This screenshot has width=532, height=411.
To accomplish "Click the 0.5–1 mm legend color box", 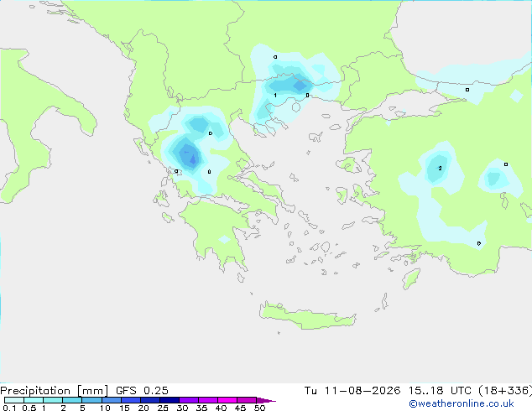I will click(34, 400).
